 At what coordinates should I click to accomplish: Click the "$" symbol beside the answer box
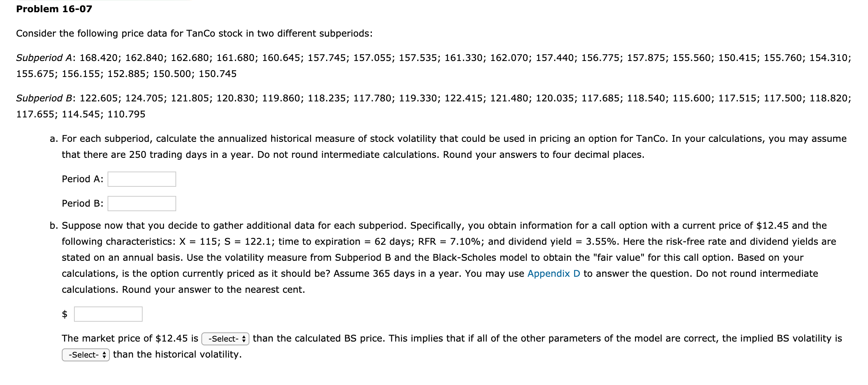(x=64, y=314)
